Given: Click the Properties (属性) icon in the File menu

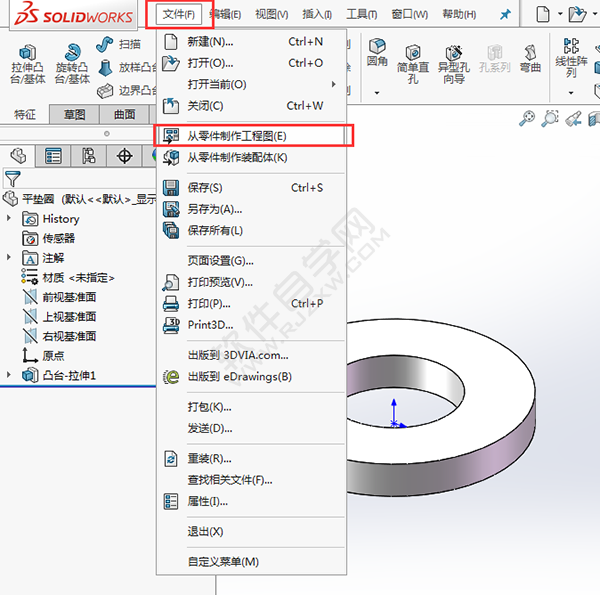Looking at the screenshot, I should click(x=171, y=501).
